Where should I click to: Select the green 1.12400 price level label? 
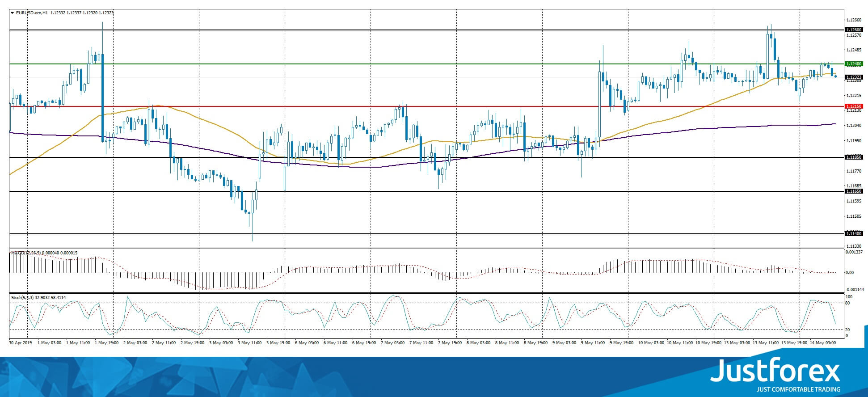pos(854,64)
